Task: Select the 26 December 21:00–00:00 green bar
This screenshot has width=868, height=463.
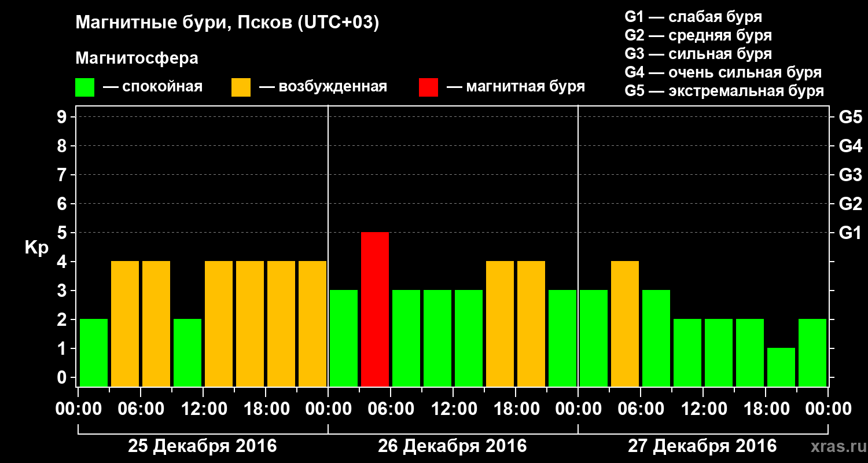Action: [x=562, y=338]
